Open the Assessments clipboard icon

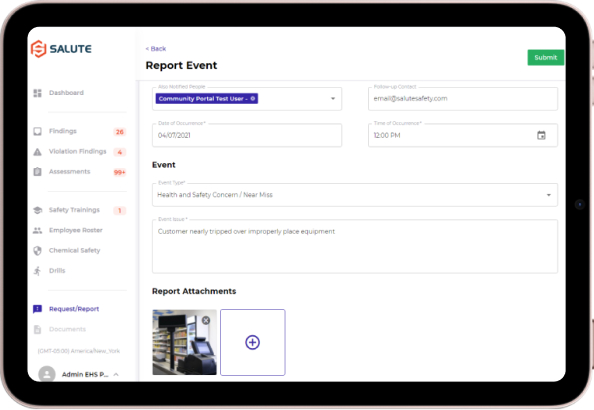tap(38, 172)
